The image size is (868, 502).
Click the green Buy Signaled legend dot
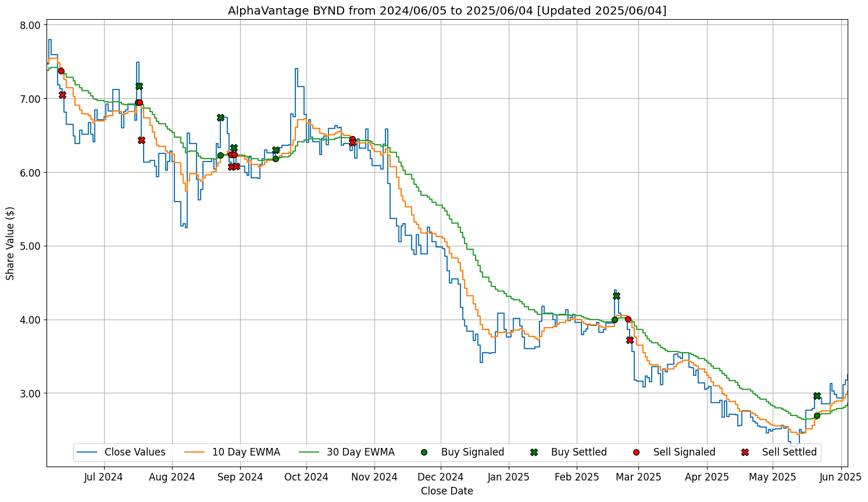(424, 452)
